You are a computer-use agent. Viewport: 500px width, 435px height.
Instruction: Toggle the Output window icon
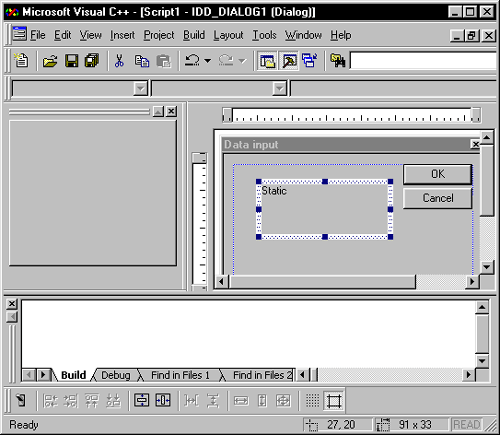coord(289,61)
